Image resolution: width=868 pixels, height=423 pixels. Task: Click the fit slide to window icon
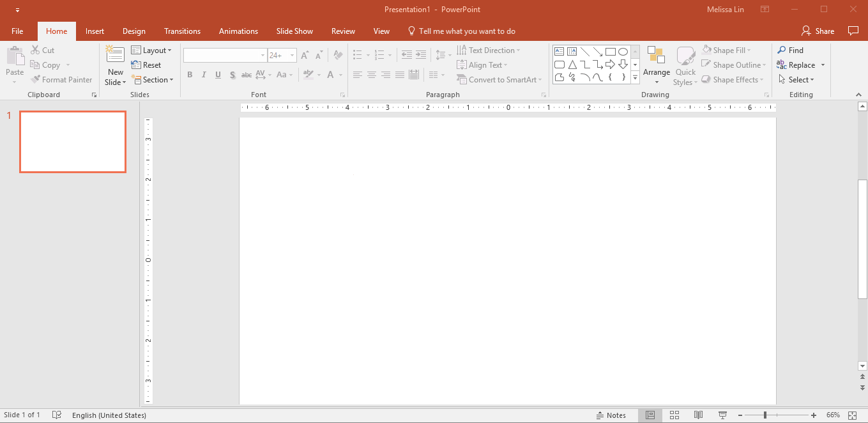click(852, 415)
